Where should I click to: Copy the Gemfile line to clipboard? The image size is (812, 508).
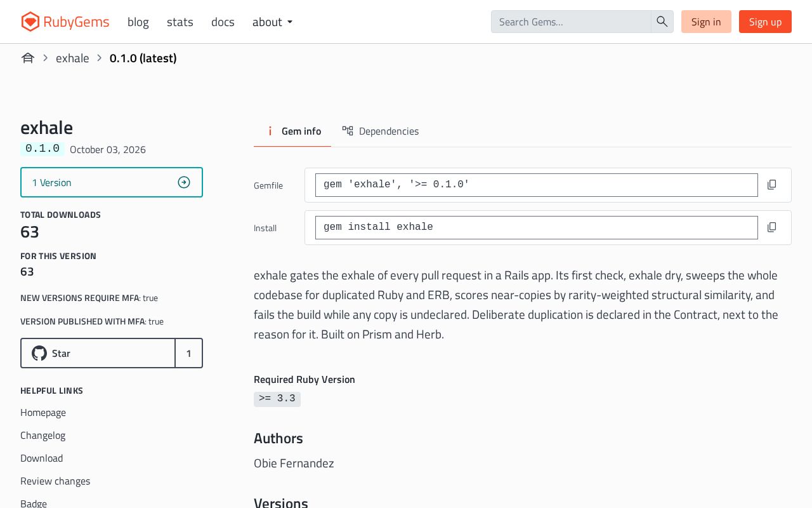click(x=771, y=185)
